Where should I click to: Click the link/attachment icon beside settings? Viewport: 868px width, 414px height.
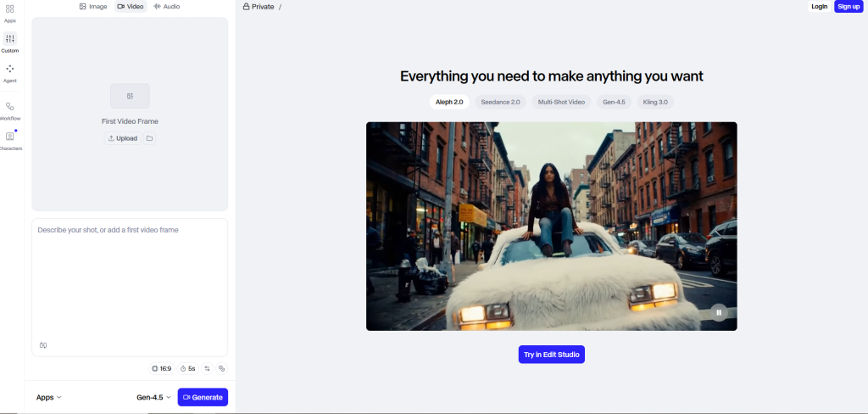coord(221,368)
